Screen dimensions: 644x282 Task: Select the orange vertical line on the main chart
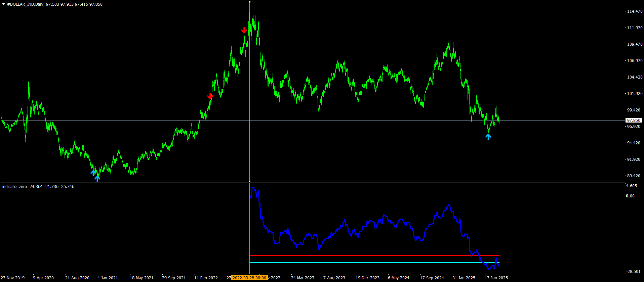pos(249,101)
